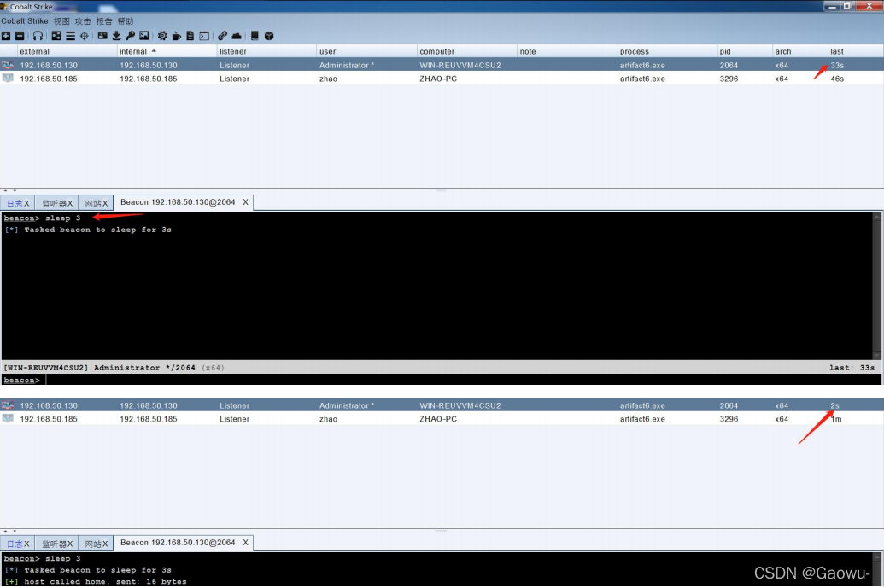This screenshot has width=884, height=588.
Task: Click the chain-link Host a File icon
Action: point(223,36)
